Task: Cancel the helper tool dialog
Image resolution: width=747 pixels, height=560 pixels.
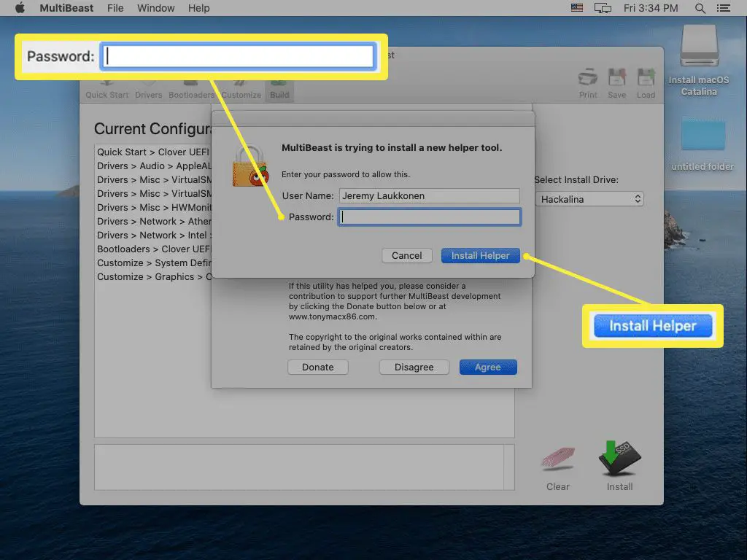Action: coord(407,256)
